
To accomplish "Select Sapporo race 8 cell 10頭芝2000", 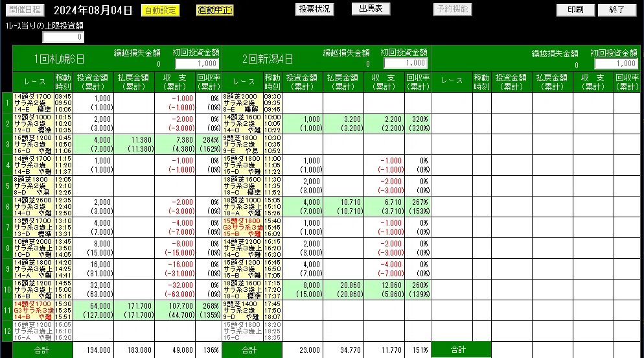I will 33,248.
